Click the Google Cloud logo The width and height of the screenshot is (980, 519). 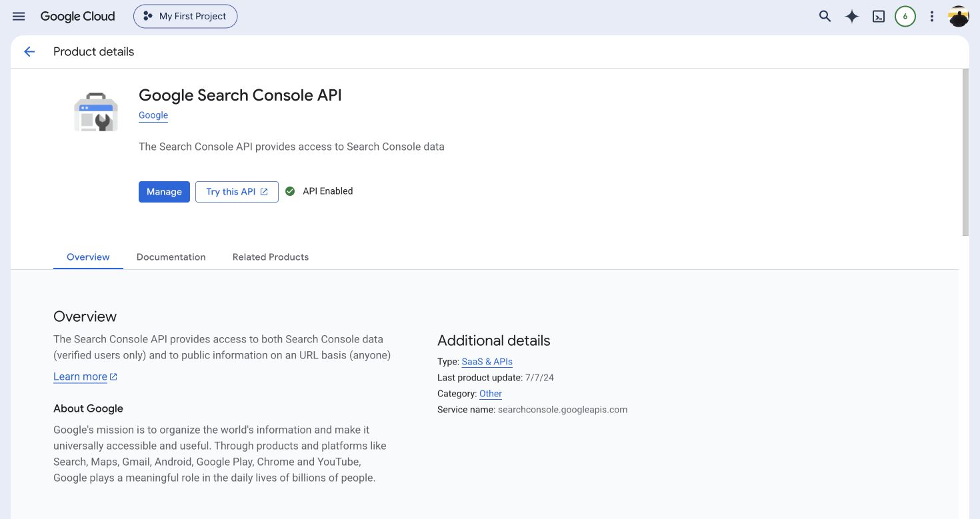click(x=77, y=17)
